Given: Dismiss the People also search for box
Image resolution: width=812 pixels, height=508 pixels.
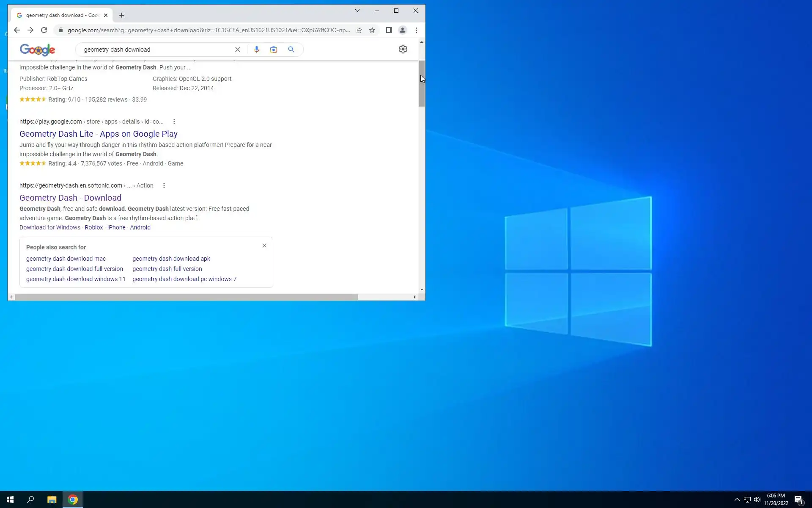Looking at the screenshot, I should point(264,246).
